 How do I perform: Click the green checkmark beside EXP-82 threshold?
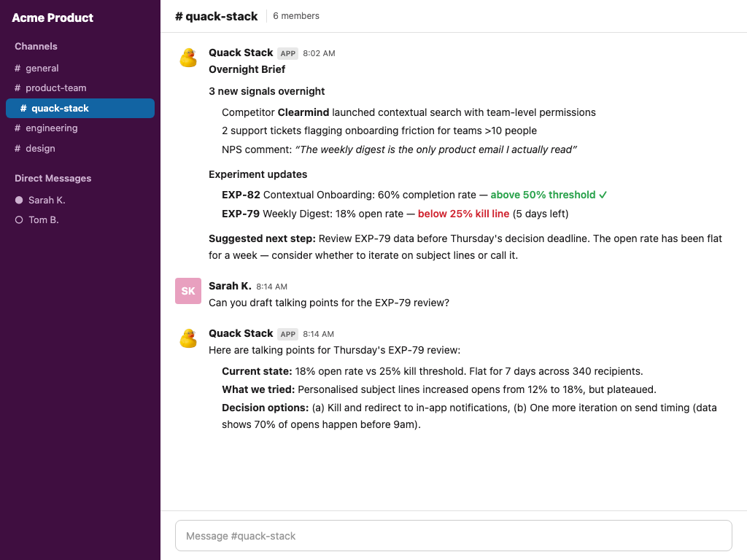(603, 195)
